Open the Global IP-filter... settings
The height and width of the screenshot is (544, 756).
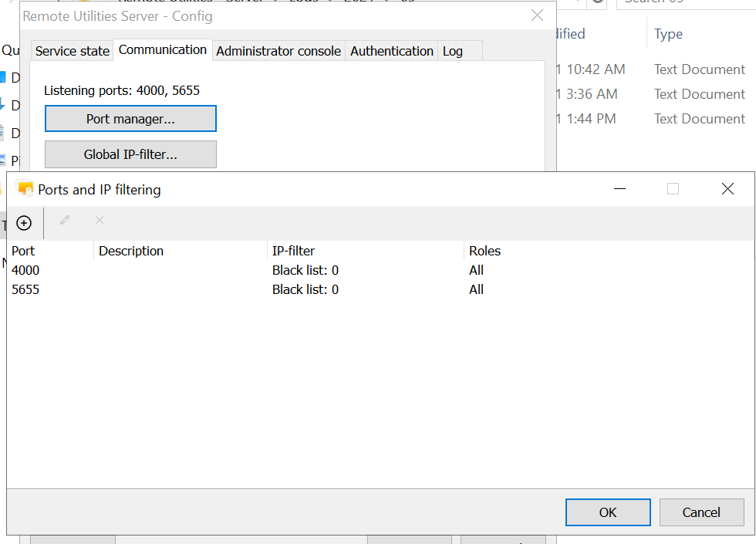point(130,154)
